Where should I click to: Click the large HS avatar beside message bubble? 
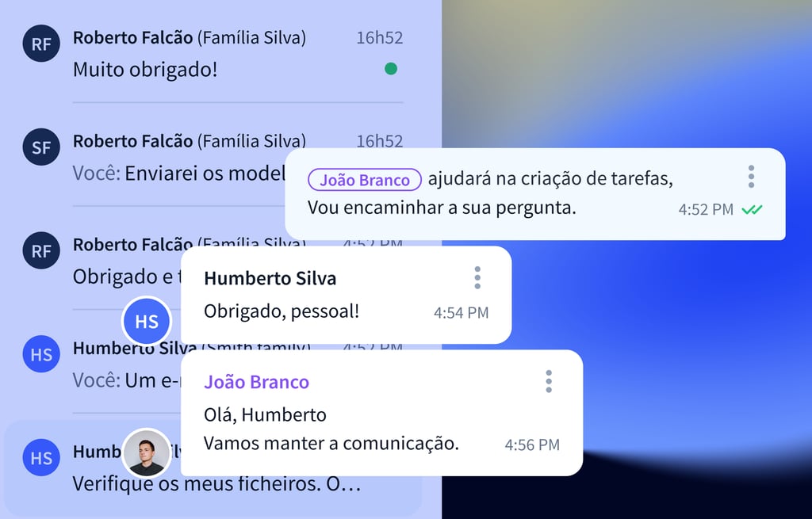147,322
